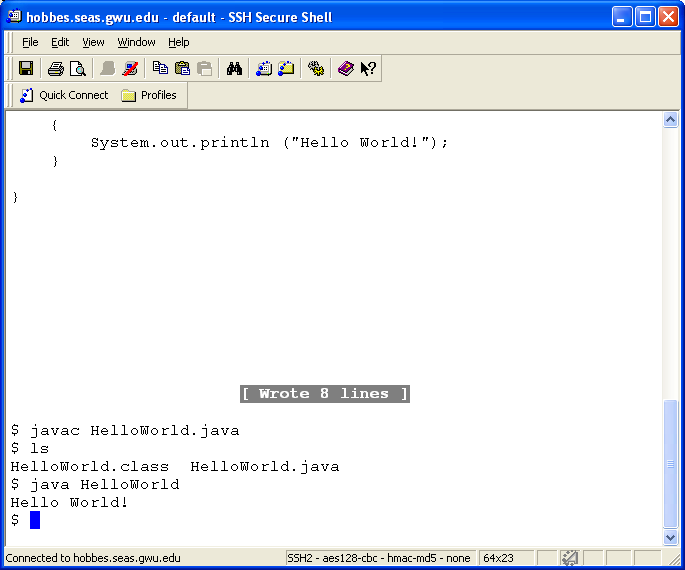Open the Edit menu
Image resolution: width=685 pixels, height=570 pixels.
coord(61,42)
